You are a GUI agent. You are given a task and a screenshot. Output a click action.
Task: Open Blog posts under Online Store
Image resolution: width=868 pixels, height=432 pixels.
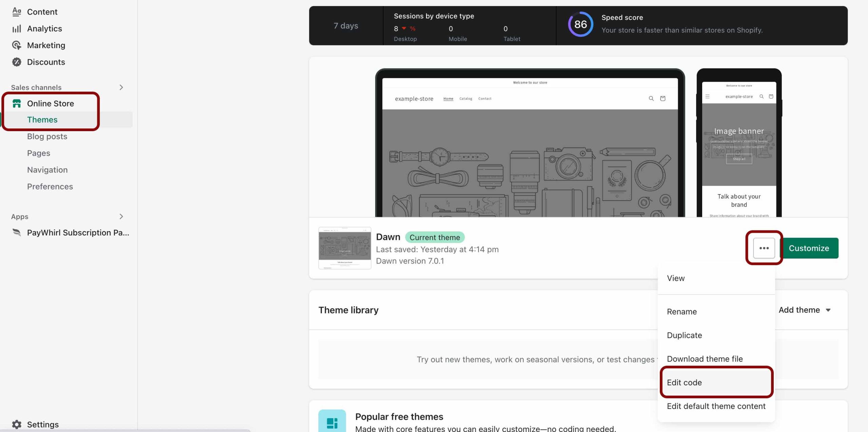click(x=47, y=136)
